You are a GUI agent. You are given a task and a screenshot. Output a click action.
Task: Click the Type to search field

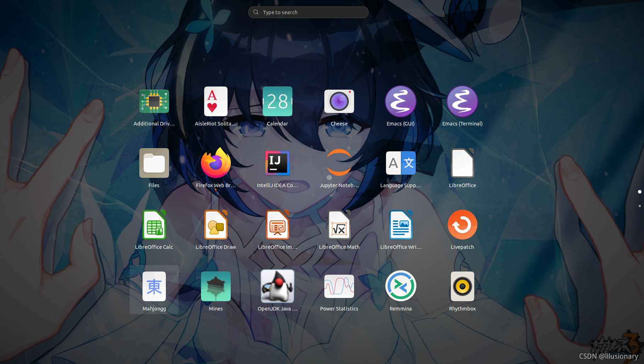pyautogui.click(x=308, y=12)
